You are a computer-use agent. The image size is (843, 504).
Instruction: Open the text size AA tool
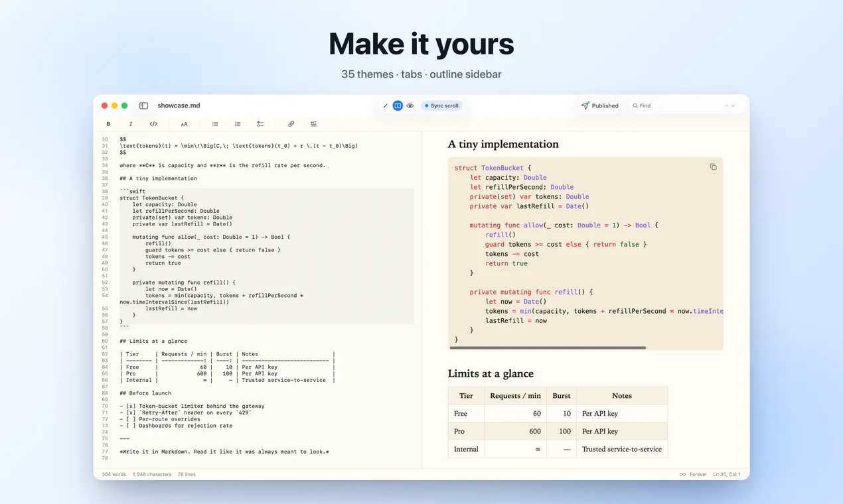[184, 124]
